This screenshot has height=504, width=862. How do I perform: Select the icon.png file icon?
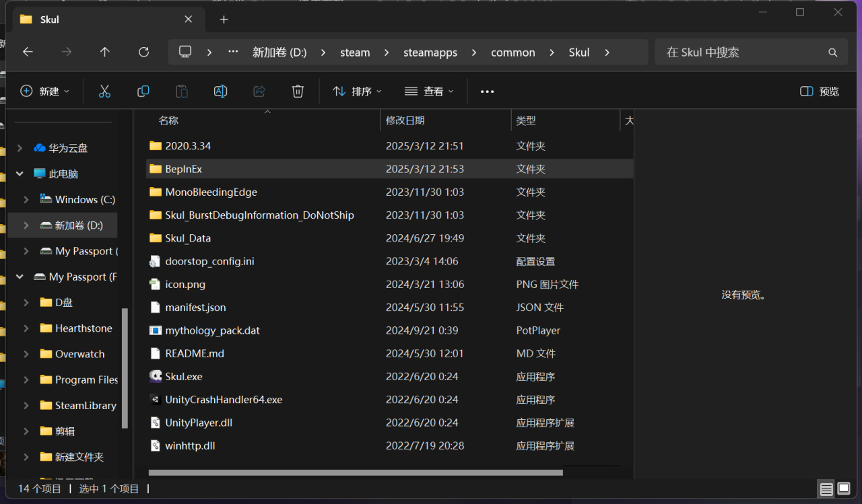(156, 284)
